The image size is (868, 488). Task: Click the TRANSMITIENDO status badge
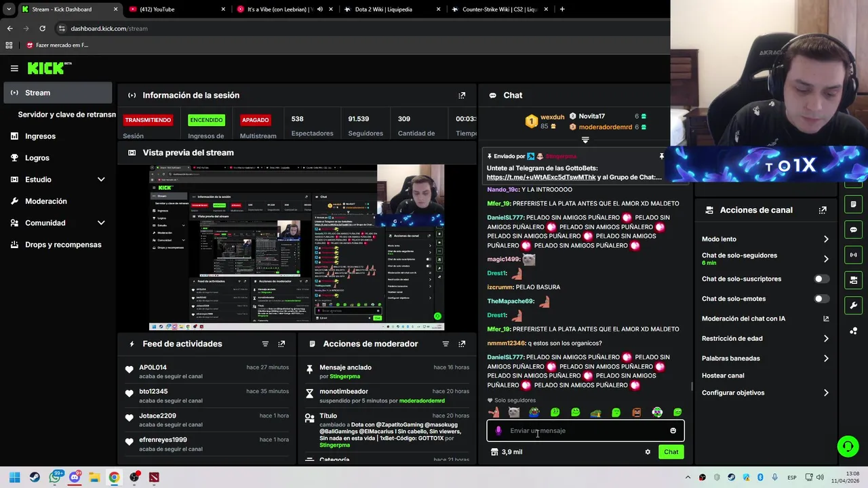[x=148, y=120]
